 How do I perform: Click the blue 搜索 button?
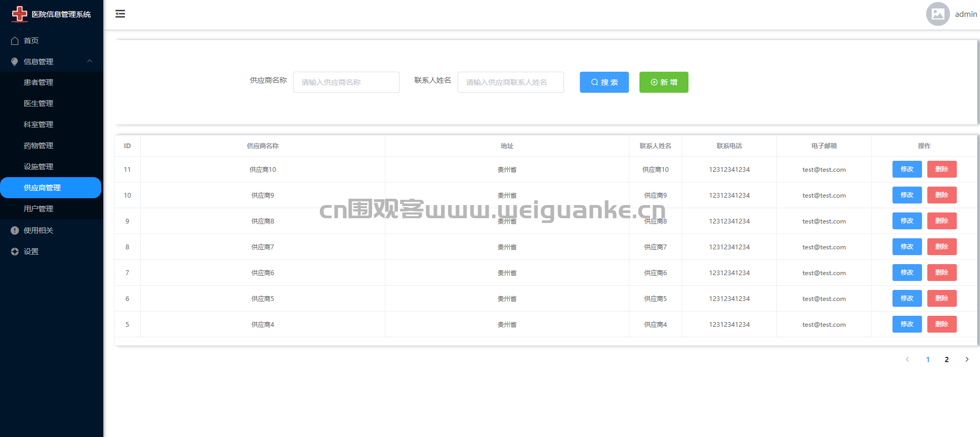[604, 82]
